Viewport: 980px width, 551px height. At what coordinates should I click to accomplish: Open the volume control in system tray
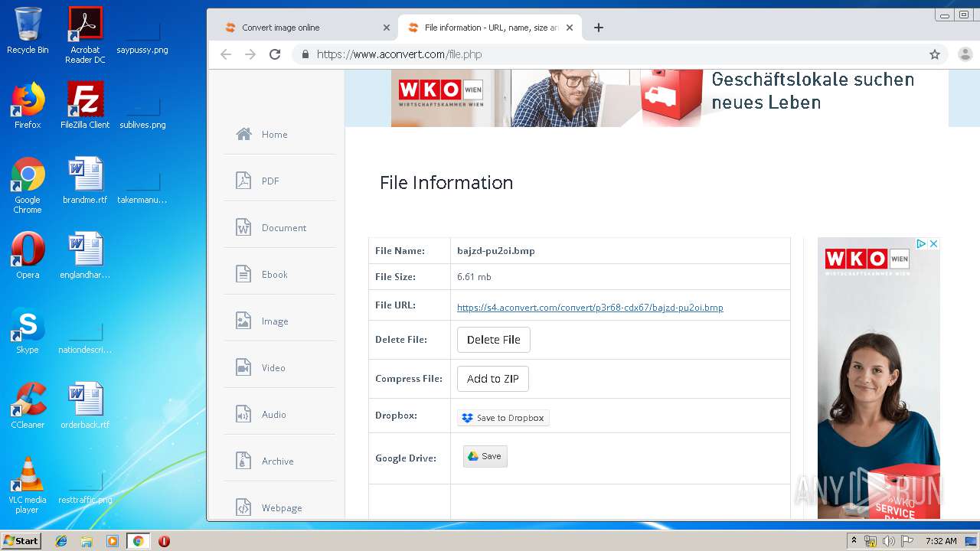click(889, 541)
